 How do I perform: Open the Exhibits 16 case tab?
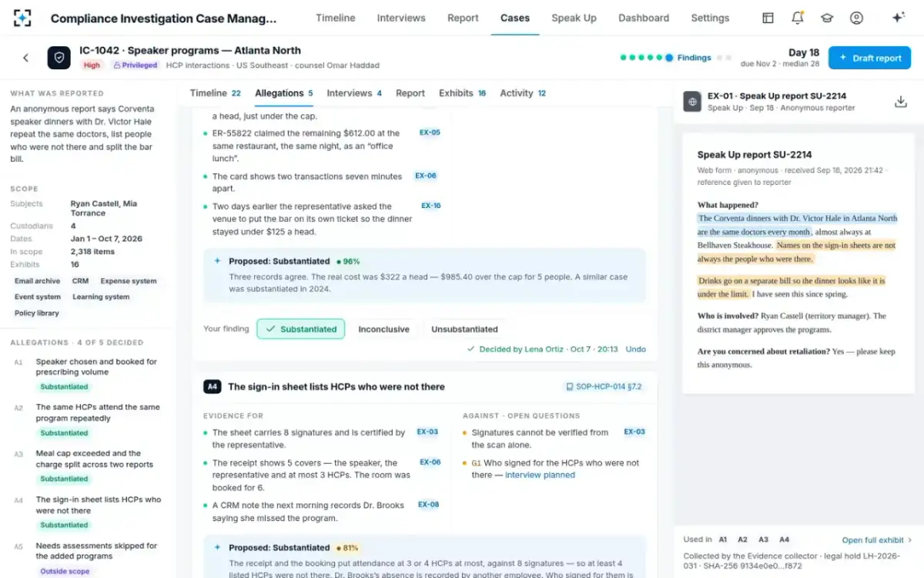pyautogui.click(x=462, y=93)
